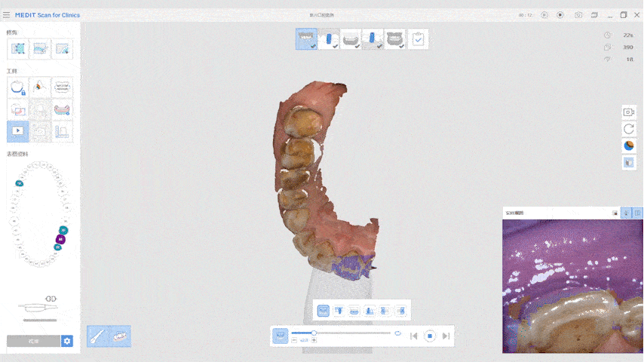Click the replay progress slider handle
This screenshot has height=362, width=644.
(314, 333)
